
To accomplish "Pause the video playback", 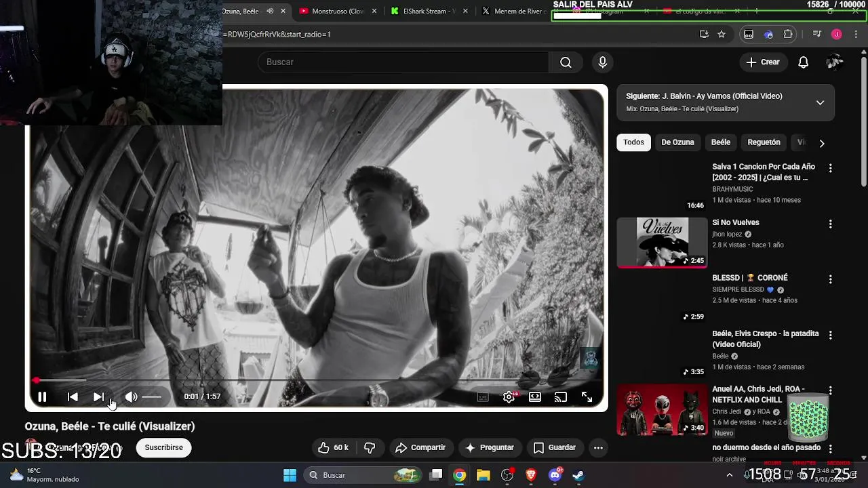I will tap(42, 397).
